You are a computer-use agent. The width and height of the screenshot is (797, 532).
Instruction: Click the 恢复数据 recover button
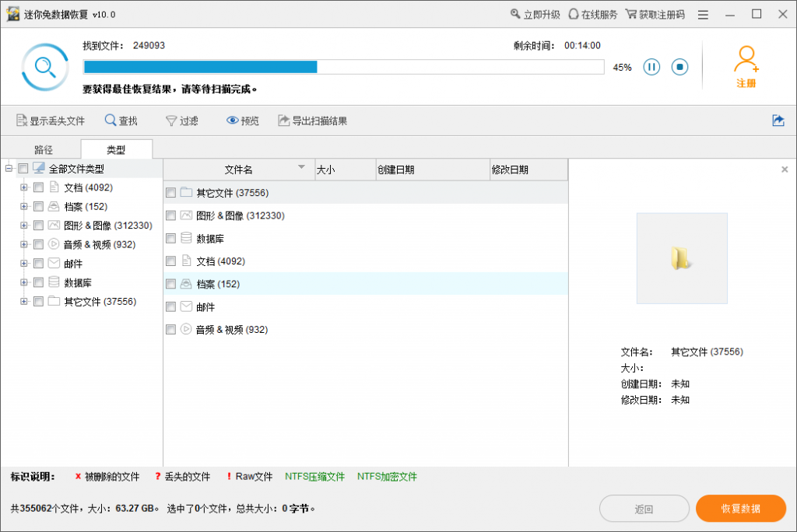(741, 509)
